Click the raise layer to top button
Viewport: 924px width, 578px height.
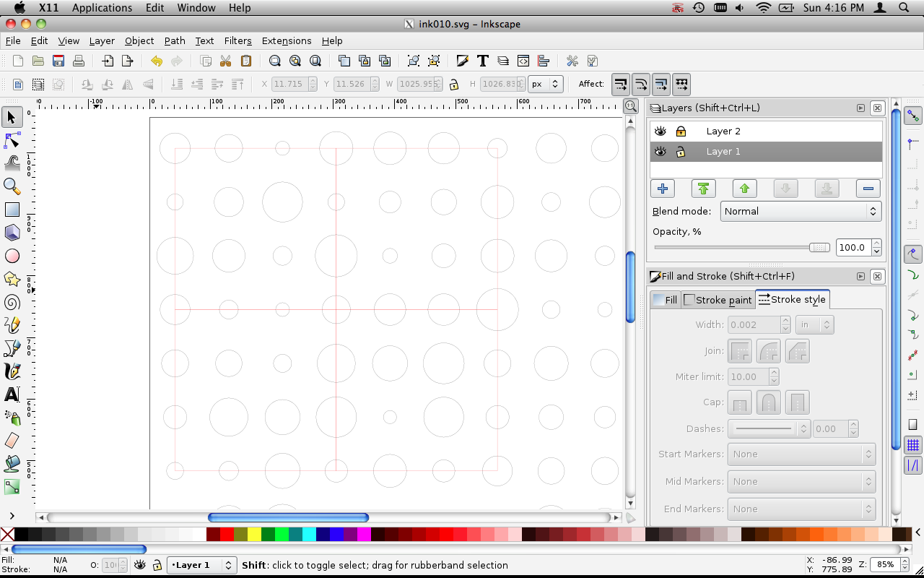pyautogui.click(x=703, y=189)
